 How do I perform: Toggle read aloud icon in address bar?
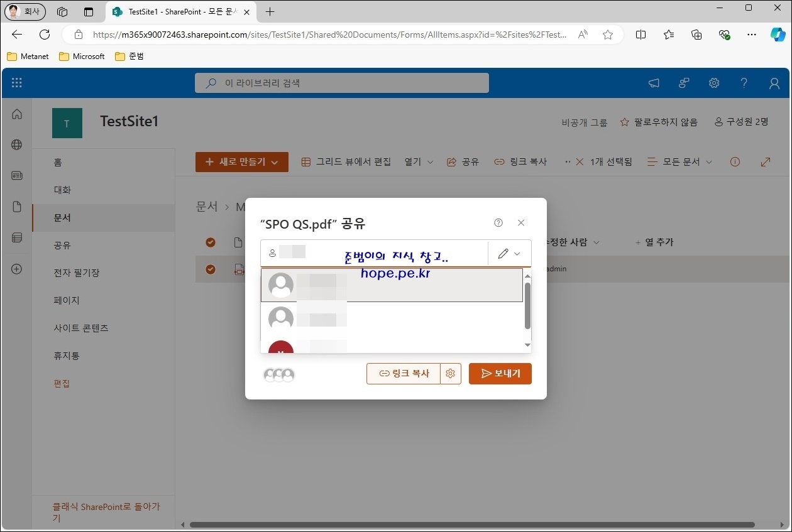pyautogui.click(x=583, y=35)
